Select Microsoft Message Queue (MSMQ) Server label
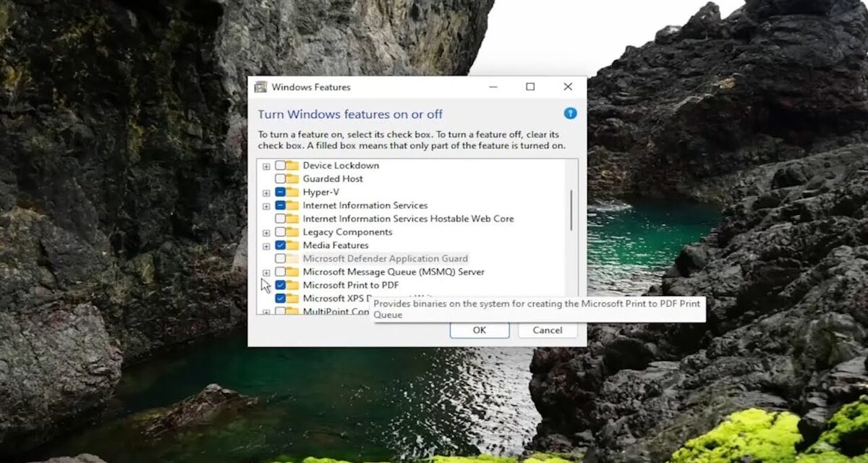Viewport: 868px width, 463px height. coord(393,272)
